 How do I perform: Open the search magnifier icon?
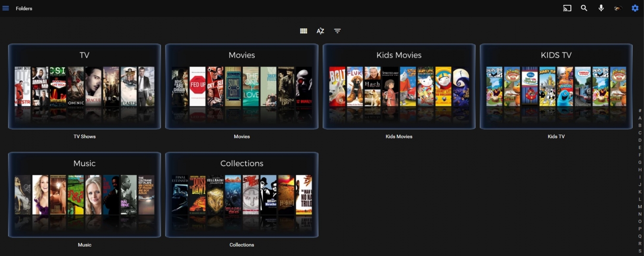tap(584, 8)
